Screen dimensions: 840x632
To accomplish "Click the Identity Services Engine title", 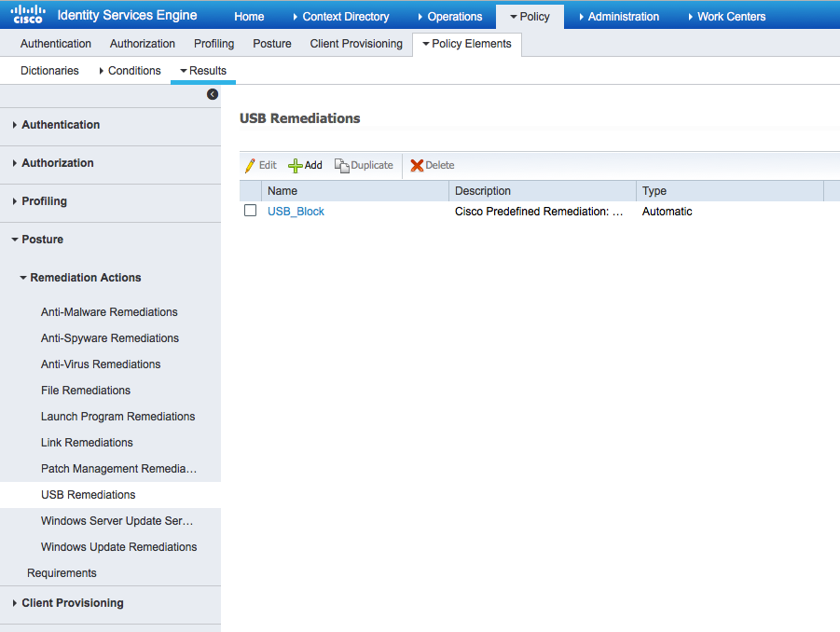I will pos(127,15).
